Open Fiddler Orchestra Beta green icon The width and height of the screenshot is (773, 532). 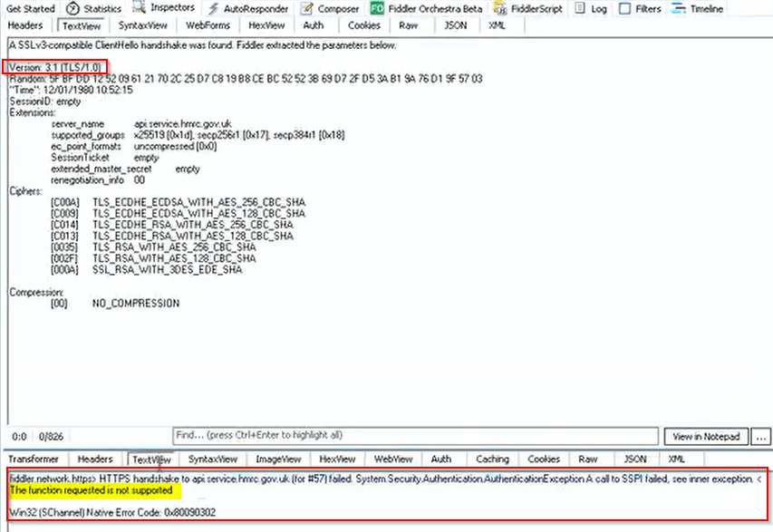[x=377, y=8]
